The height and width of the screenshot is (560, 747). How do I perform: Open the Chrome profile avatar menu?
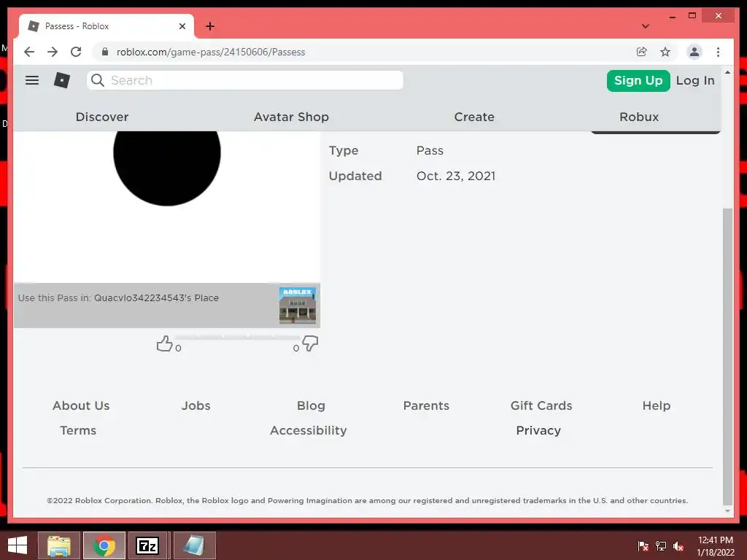pyautogui.click(x=694, y=52)
